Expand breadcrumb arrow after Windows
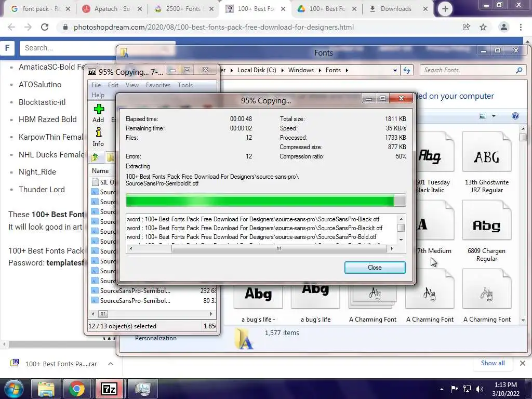This screenshot has height=399, width=532. pos(320,70)
